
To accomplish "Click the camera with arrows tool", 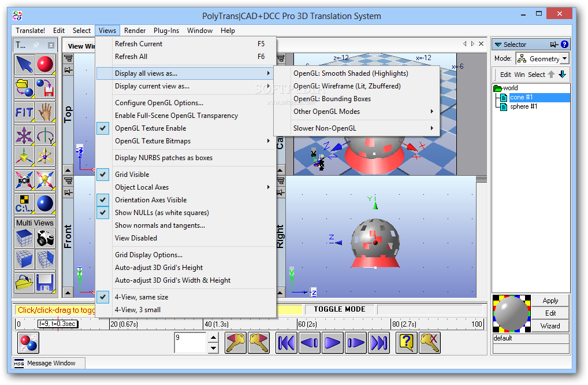I will (24, 180).
